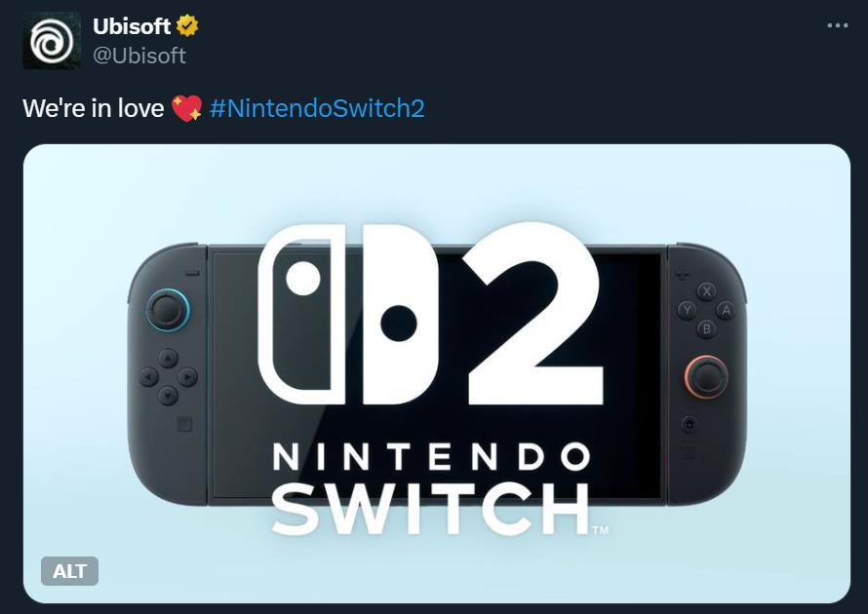Open the Ubisoft display name profile link
Viewport: 868px width, 614px height.
point(132,26)
